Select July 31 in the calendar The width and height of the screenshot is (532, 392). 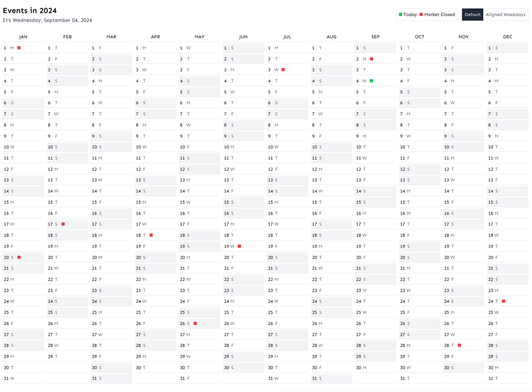tap(287, 378)
